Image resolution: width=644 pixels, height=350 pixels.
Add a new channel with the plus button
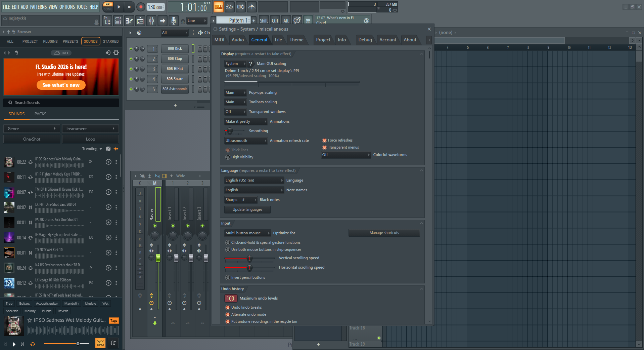[x=175, y=105]
